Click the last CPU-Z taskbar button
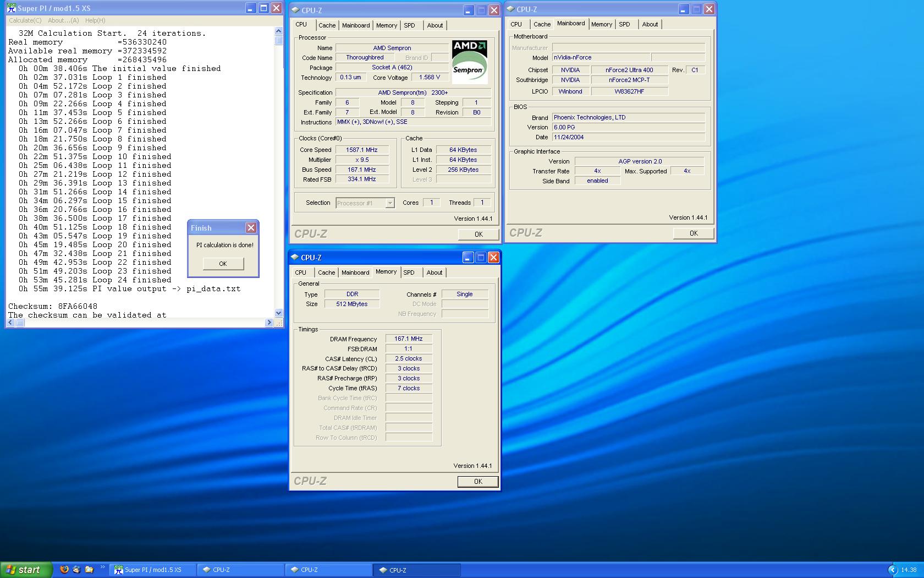This screenshot has width=924, height=578. pos(416,570)
